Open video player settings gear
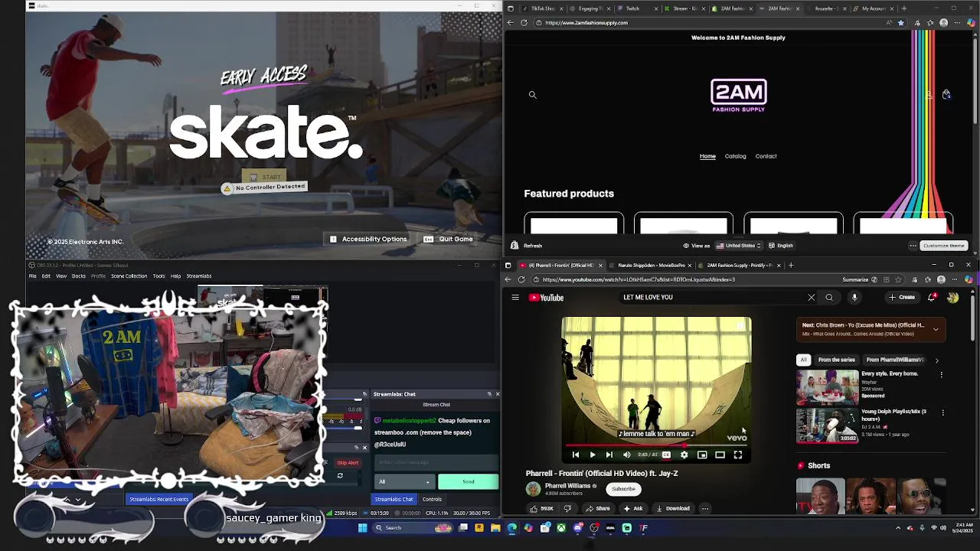The image size is (980, 551). [684, 455]
